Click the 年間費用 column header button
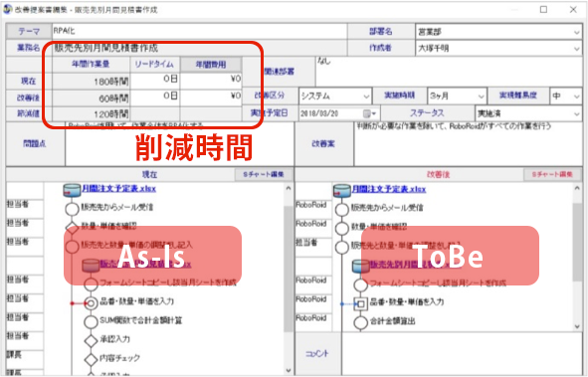The image size is (588, 377). coord(211,65)
